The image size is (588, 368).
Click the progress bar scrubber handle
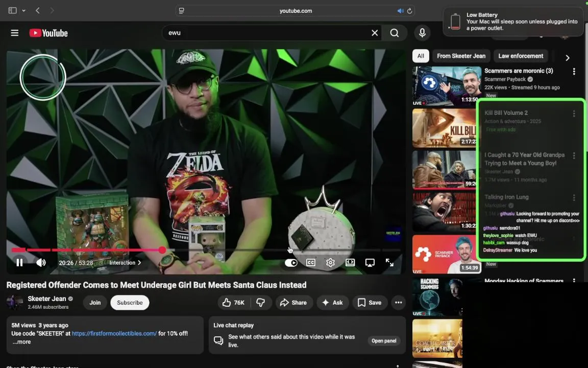(162, 250)
